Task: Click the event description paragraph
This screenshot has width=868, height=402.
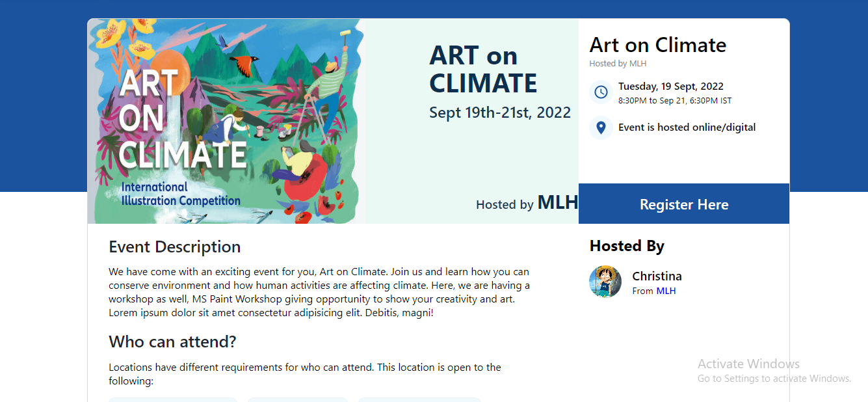Action: 319,292
